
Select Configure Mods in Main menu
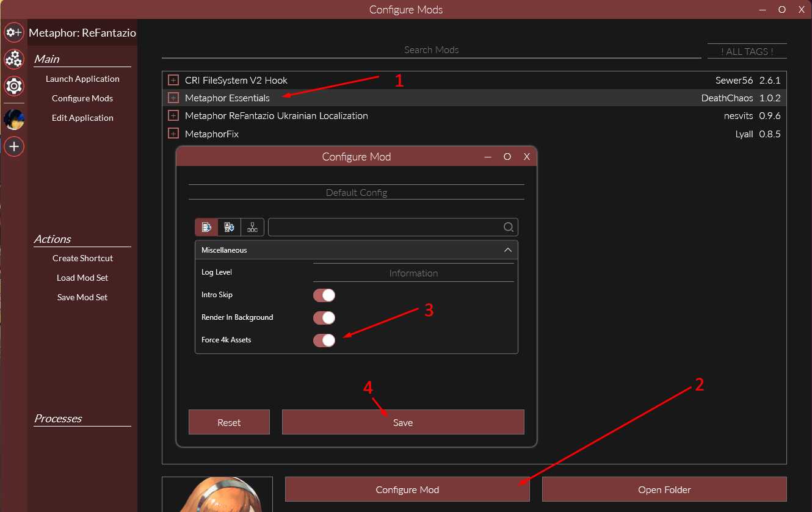pos(82,98)
